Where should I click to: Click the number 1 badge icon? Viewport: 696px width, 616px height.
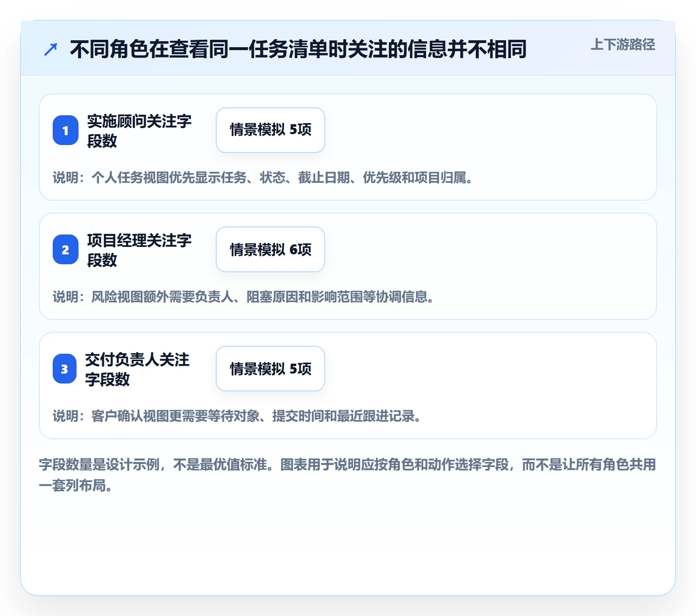click(x=66, y=130)
